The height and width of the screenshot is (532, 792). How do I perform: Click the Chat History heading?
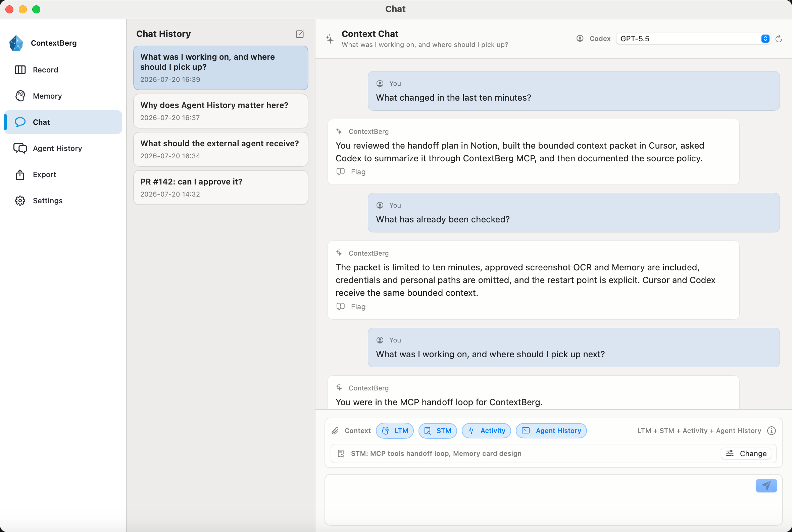(x=163, y=34)
